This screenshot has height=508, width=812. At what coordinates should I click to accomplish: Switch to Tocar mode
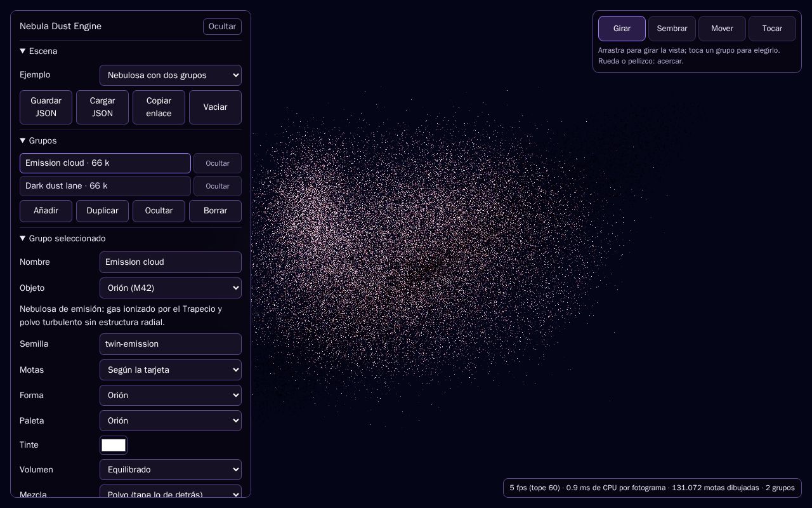click(x=772, y=29)
